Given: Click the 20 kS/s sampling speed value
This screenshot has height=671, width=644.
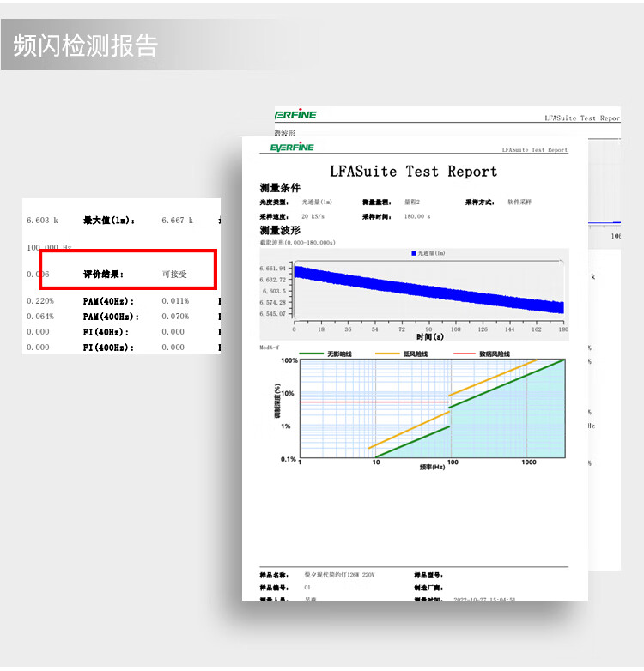Looking at the screenshot, I should pos(313,216).
